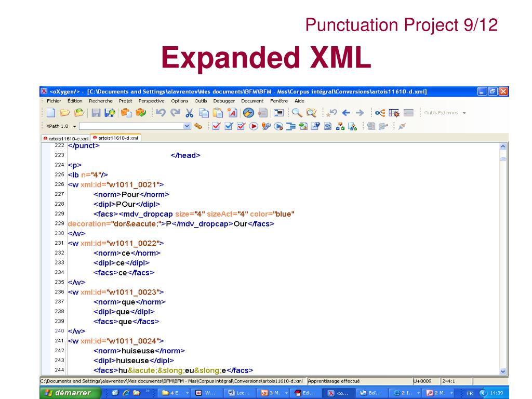Click the vertical scrollbar down arrow
Image resolution: width=532 pixels, height=399 pixels.
(502, 371)
